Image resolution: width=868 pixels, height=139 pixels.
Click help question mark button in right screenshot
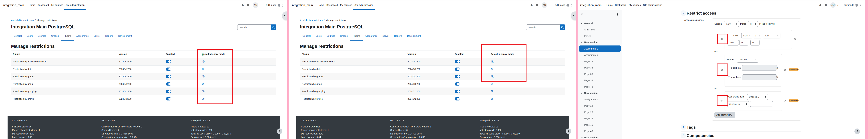(857, 131)
